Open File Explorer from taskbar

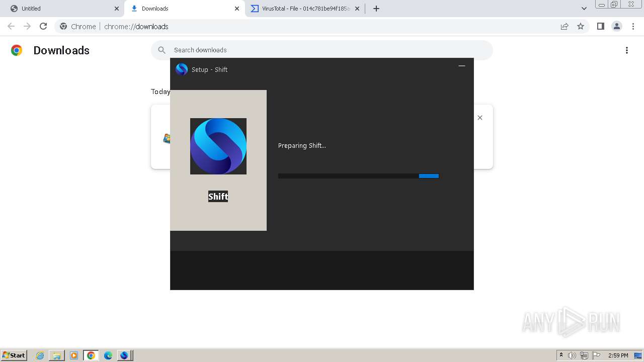coord(57,355)
